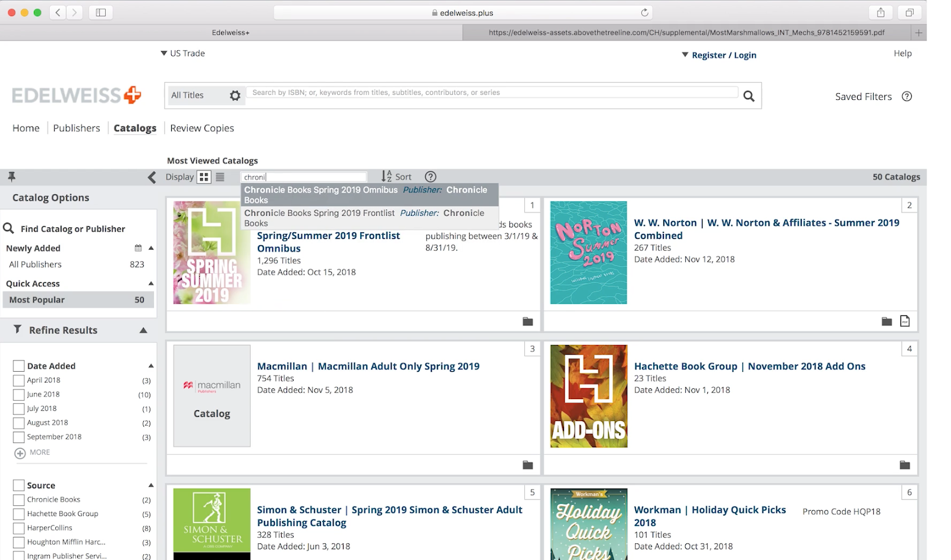Open help icon next to Sort

coord(430,176)
